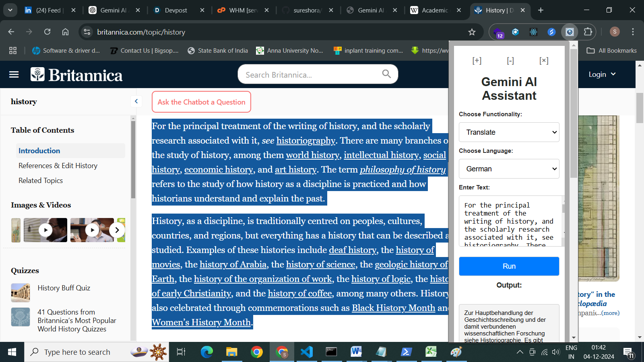This screenshot has height=362, width=644.
Task: Click the Britannica logo
Action: pos(76,75)
